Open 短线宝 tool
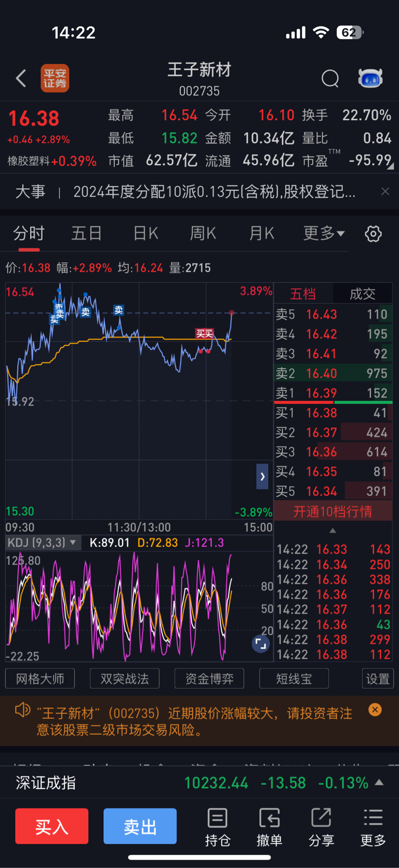Image resolution: width=399 pixels, height=868 pixels. click(x=294, y=679)
